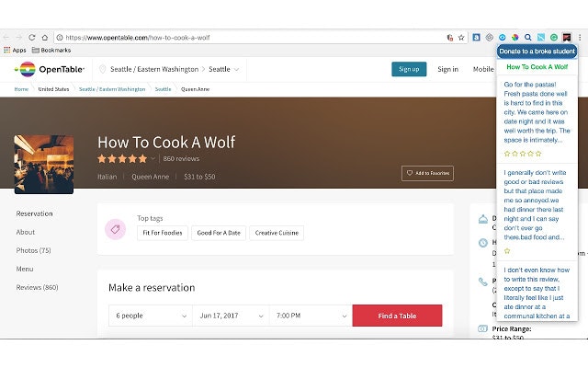Click the 'Queen Anne' neighborhood in the banner

tap(151, 177)
